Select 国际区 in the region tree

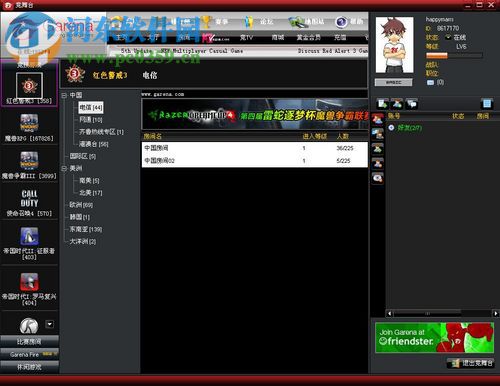click(83, 156)
